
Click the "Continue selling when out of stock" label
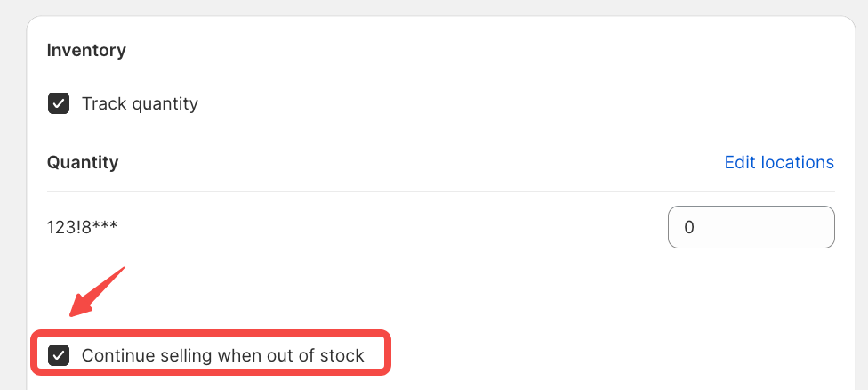click(x=222, y=356)
